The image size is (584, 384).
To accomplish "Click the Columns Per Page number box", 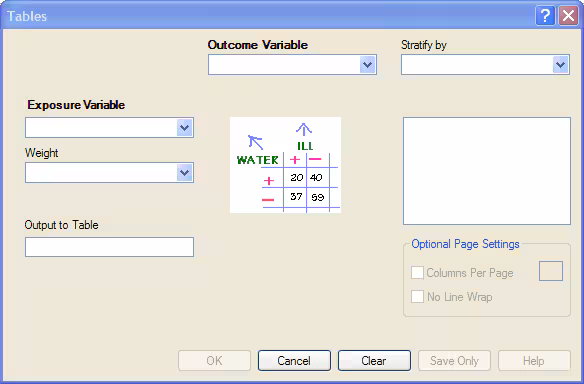I will pyautogui.click(x=551, y=271).
